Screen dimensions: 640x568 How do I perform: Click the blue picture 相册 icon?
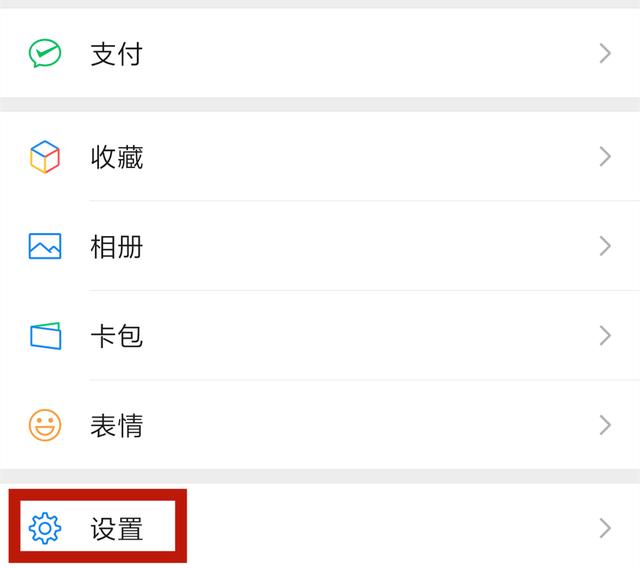[45, 246]
